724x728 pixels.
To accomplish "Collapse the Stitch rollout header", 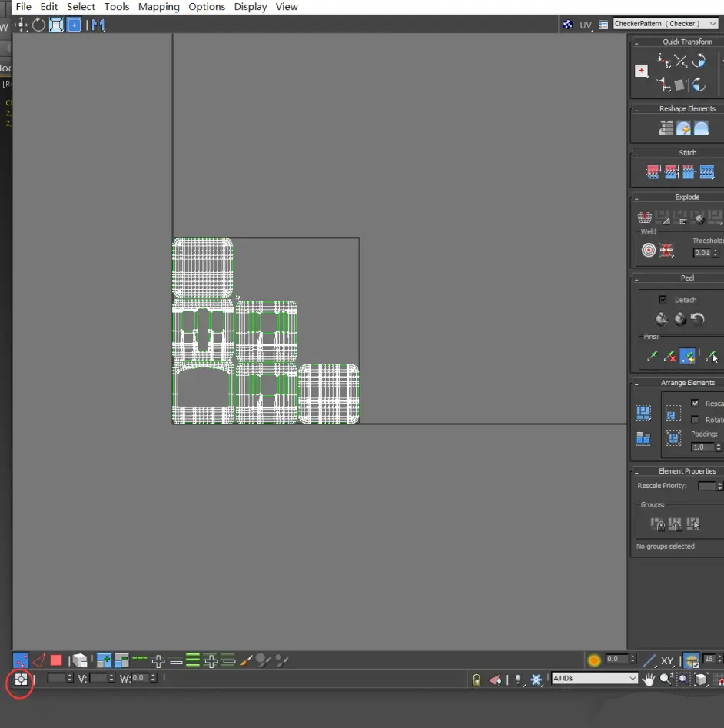I will click(x=686, y=153).
